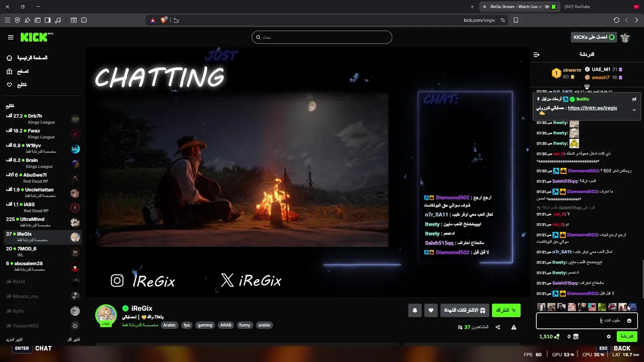This screenshot has height=362, width=644.
Task: Click xkwerm top gifter name
Action: (572, 70)
